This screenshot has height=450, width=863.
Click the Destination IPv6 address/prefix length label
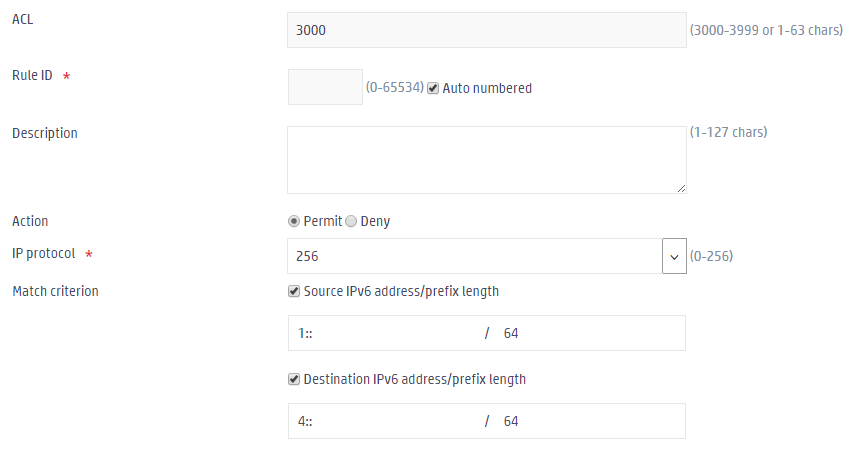pos(414,380)
